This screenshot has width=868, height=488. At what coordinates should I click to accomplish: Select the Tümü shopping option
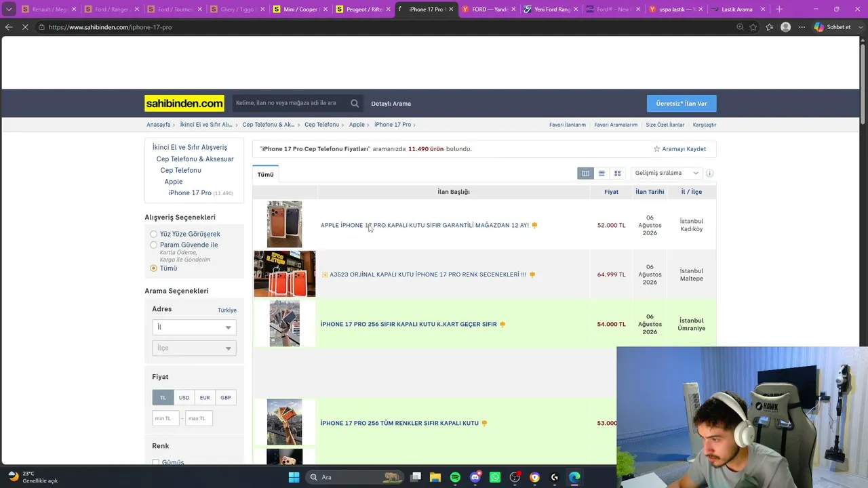coord(154,268)
